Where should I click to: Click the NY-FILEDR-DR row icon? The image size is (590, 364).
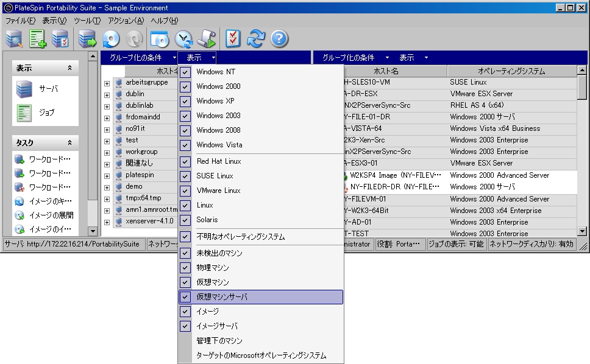(346, 187)
